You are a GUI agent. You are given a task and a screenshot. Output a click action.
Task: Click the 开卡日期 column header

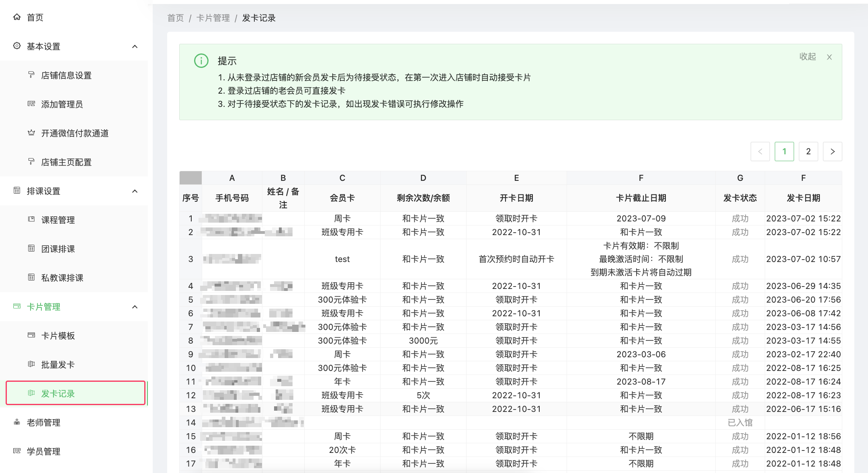point(516,198)
